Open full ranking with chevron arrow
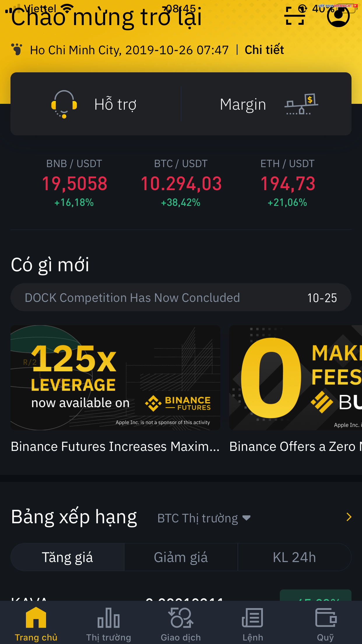This screenshot has height=644, width=362. click(349, 517)
